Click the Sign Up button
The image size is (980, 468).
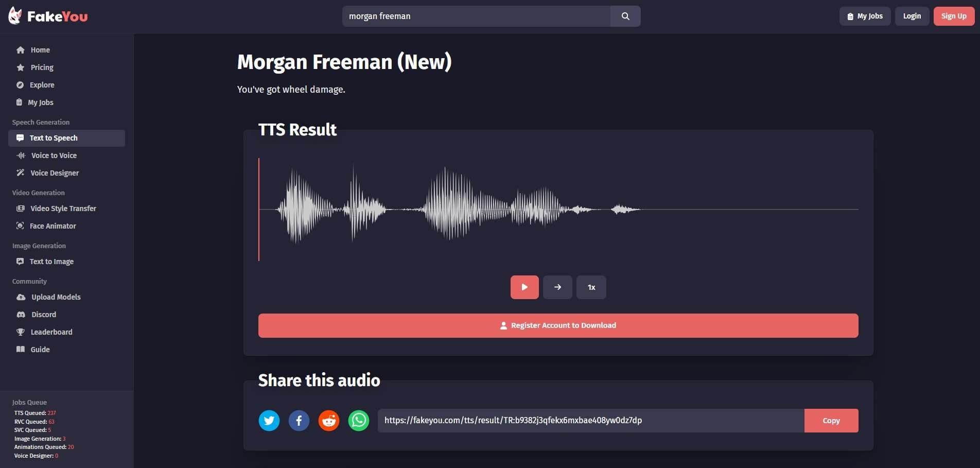[954, 16]
